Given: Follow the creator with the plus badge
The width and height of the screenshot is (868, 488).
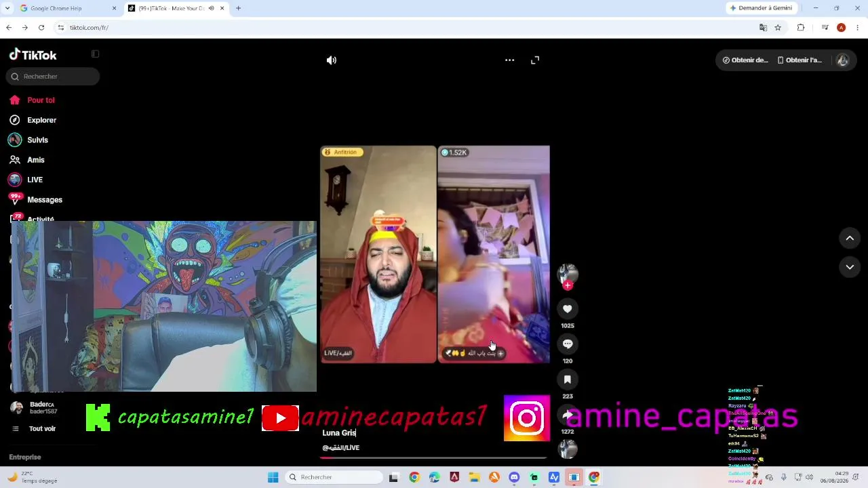Looking at the screenshot, I should click(568, 285).
